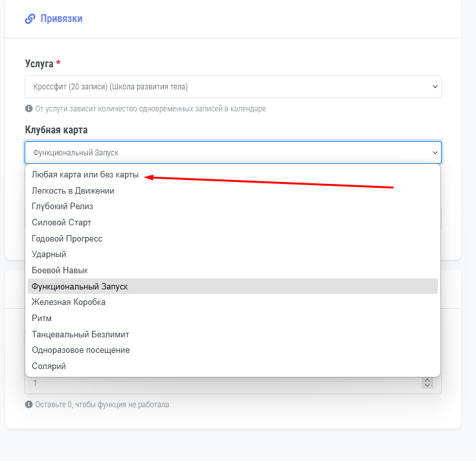Screen dimensions: 476x461
Task: Select the 'Ритм' option
Action: [41, 318]
